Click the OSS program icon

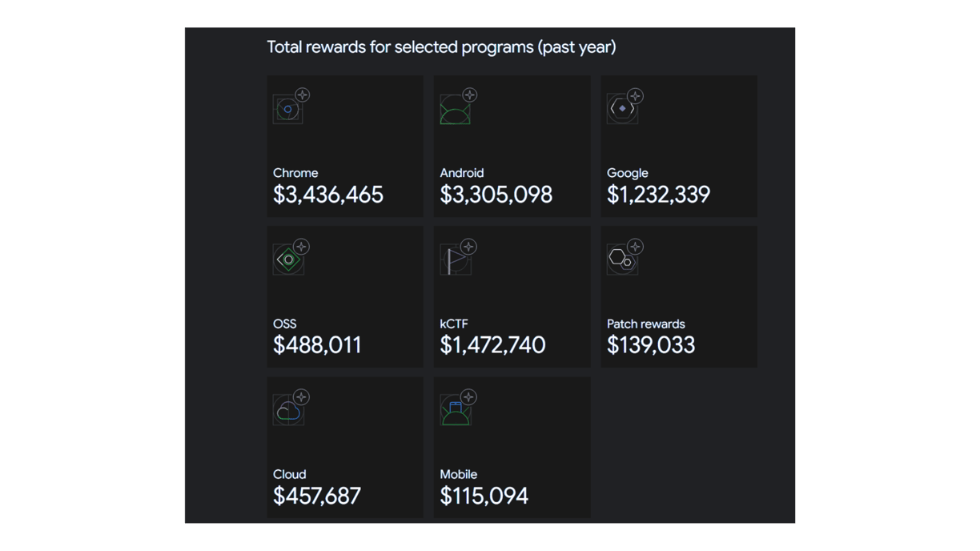(291, 257)
